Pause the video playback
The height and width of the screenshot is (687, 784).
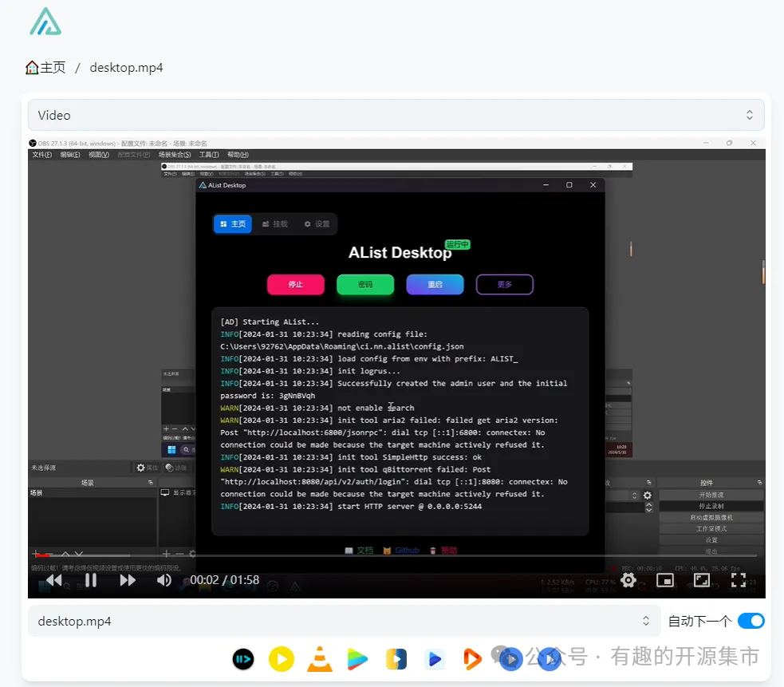[90, 580]
